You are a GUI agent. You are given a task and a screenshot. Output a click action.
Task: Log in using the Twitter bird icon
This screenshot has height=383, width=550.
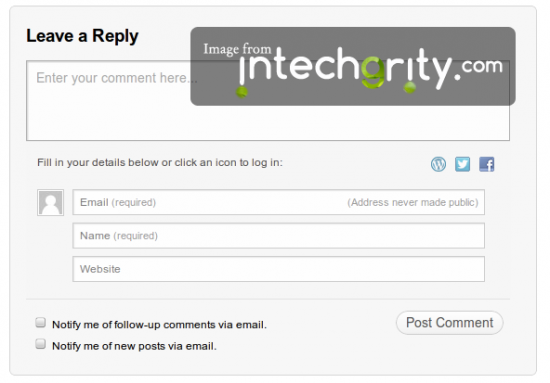462,164
